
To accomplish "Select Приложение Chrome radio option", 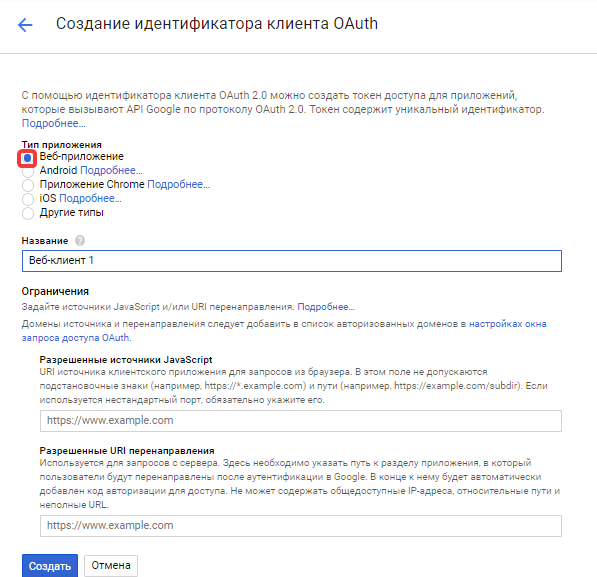I will click(27, 185).
